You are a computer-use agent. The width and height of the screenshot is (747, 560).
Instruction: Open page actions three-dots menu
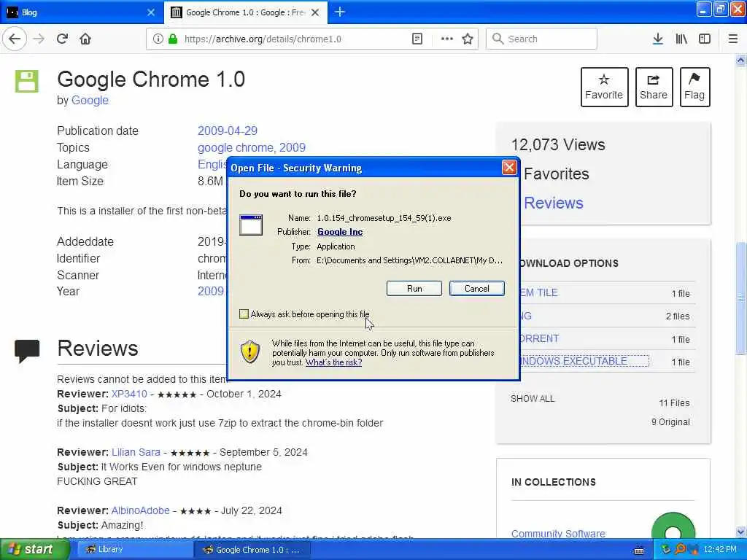point(447,39)
